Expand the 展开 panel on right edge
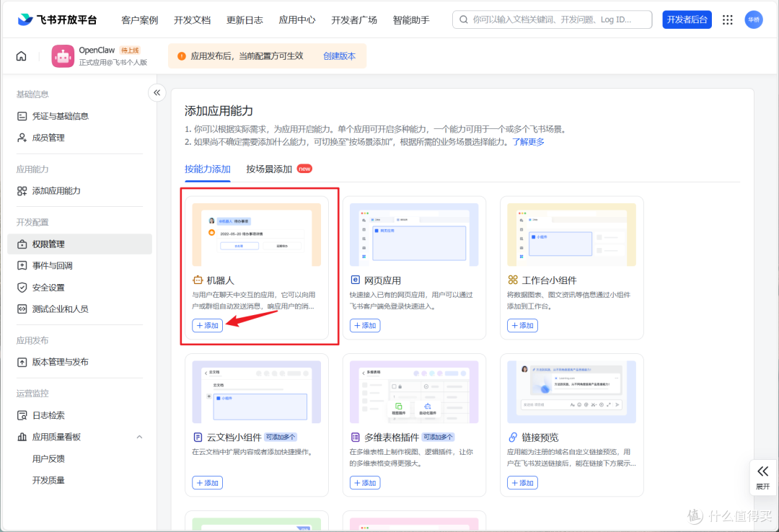779x532 pixels. coord(763,477)
